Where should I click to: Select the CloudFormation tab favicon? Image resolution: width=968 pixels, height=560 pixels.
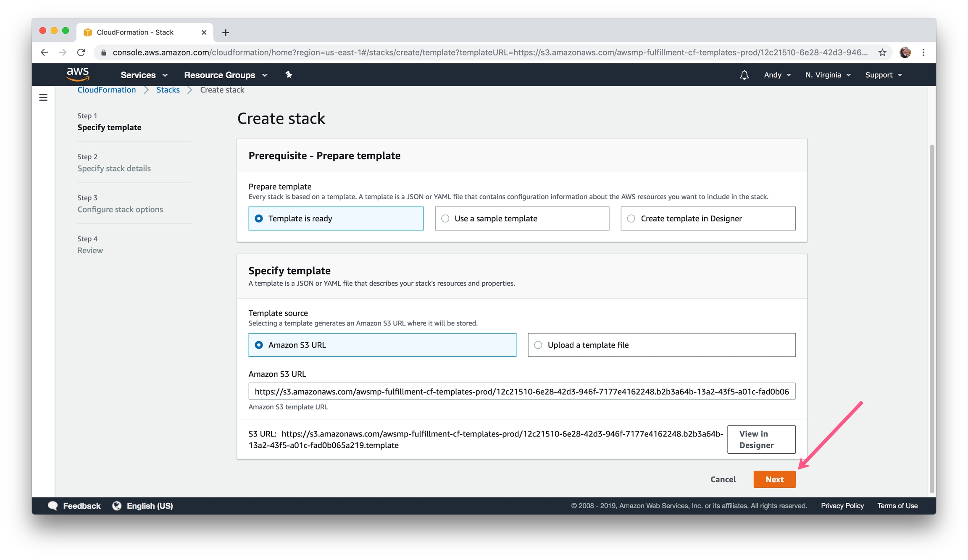[x=88, y=32]
